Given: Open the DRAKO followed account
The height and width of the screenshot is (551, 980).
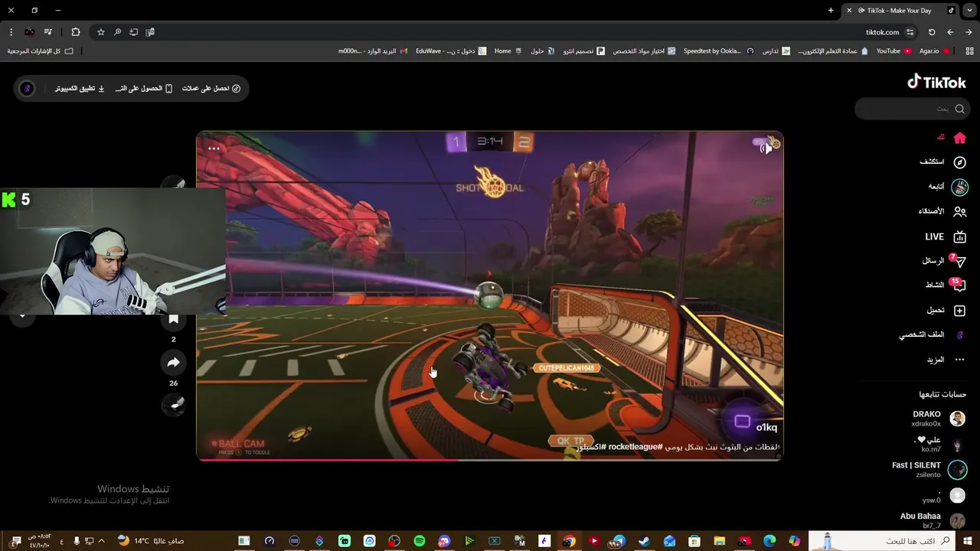Looking at the screenshot, I should 938,419.
